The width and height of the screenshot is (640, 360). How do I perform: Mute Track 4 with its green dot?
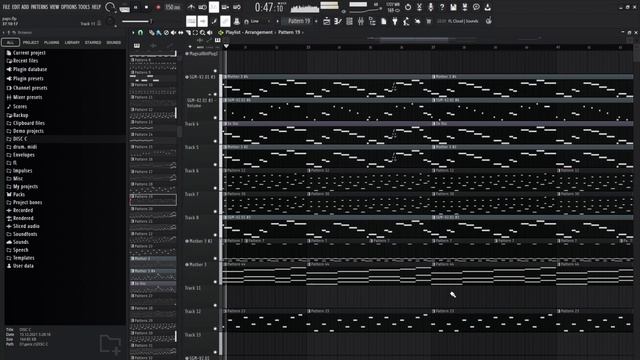click(216, 141)
